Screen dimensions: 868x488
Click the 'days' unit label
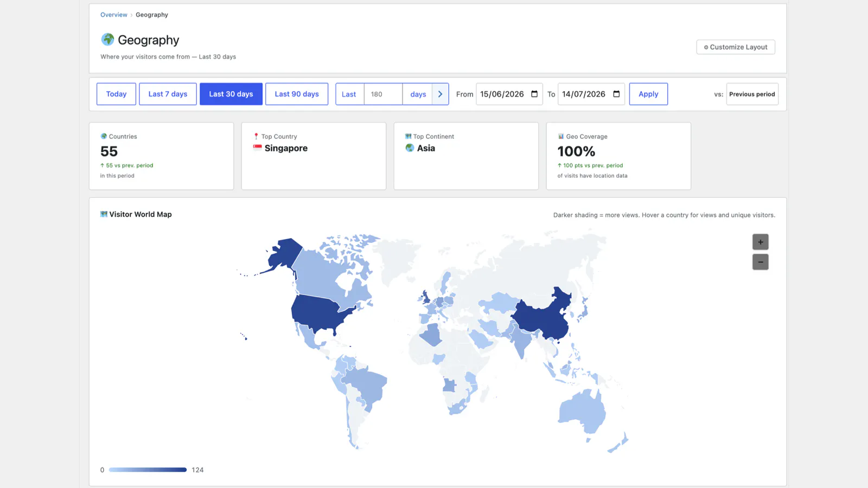click(418, 94)
